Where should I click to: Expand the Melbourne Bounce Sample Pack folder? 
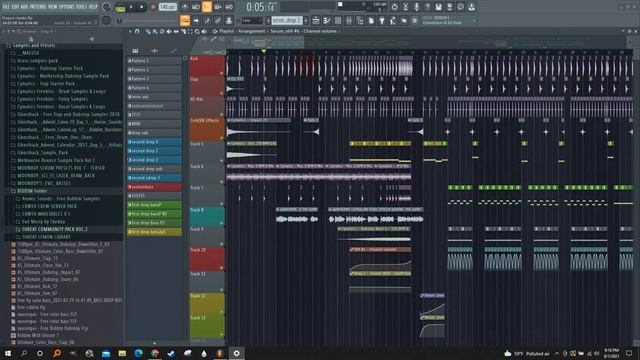(56, 160)
